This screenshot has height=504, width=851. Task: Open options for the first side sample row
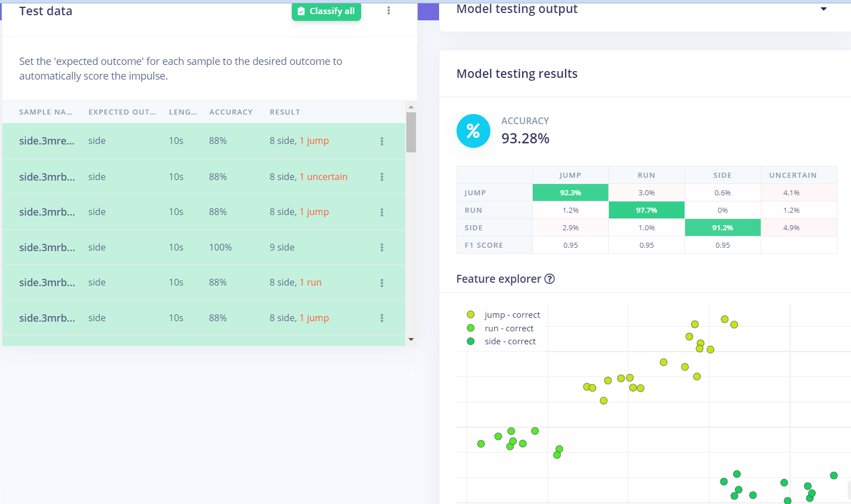click(x=382, y=141)
